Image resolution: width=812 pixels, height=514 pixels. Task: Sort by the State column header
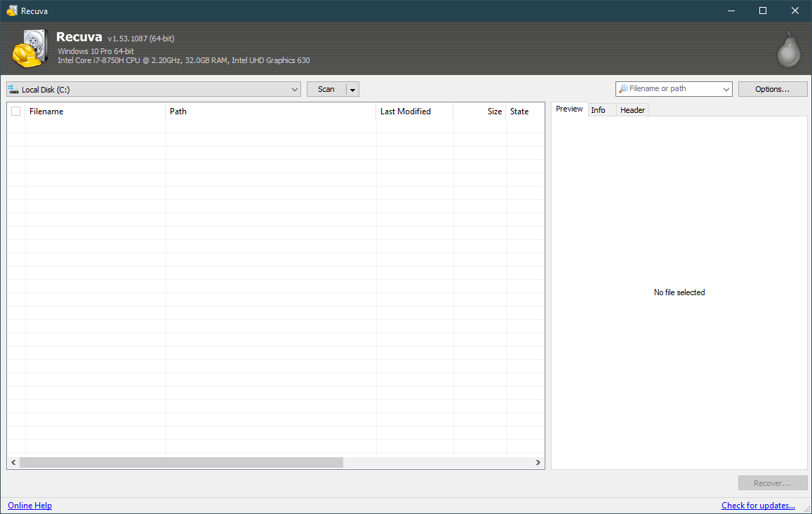point(525,111)
